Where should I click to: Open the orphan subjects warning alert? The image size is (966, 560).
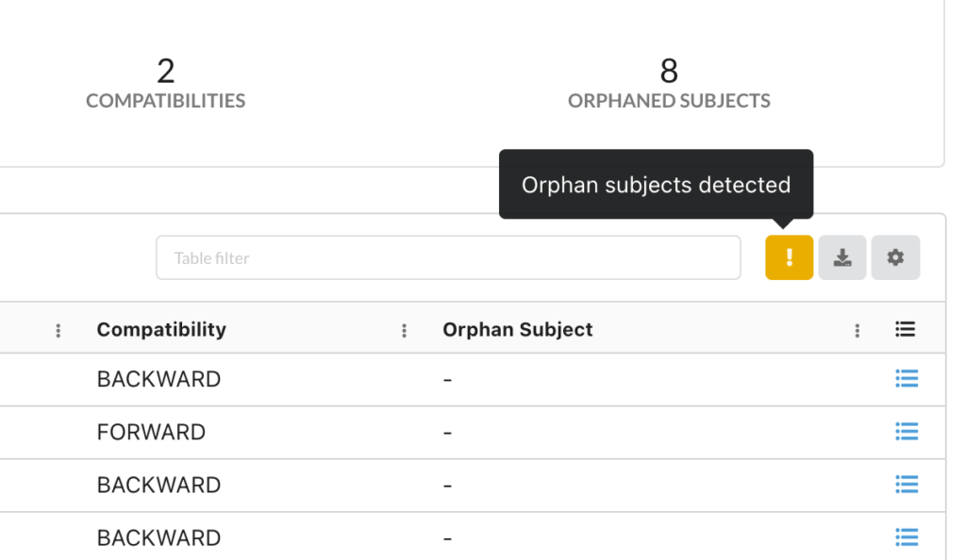pyautogui.click(x=789, y=257)
